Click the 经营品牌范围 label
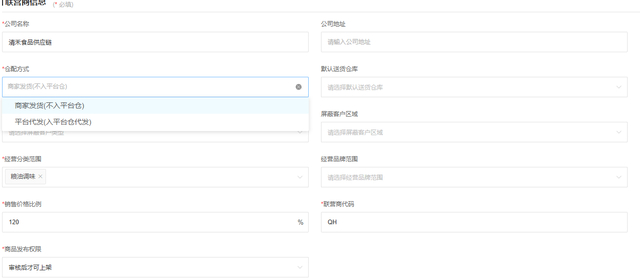 click(339, 159)
